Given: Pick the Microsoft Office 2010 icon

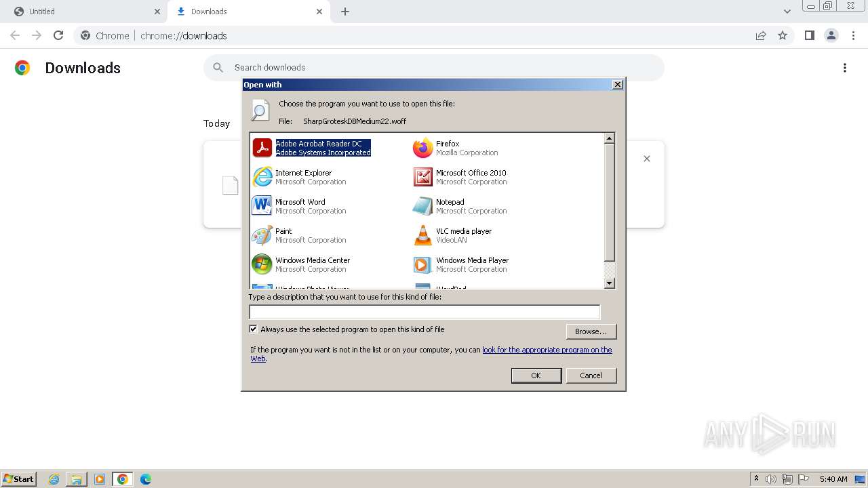Looking at the screenshot, I should (422, 177).
